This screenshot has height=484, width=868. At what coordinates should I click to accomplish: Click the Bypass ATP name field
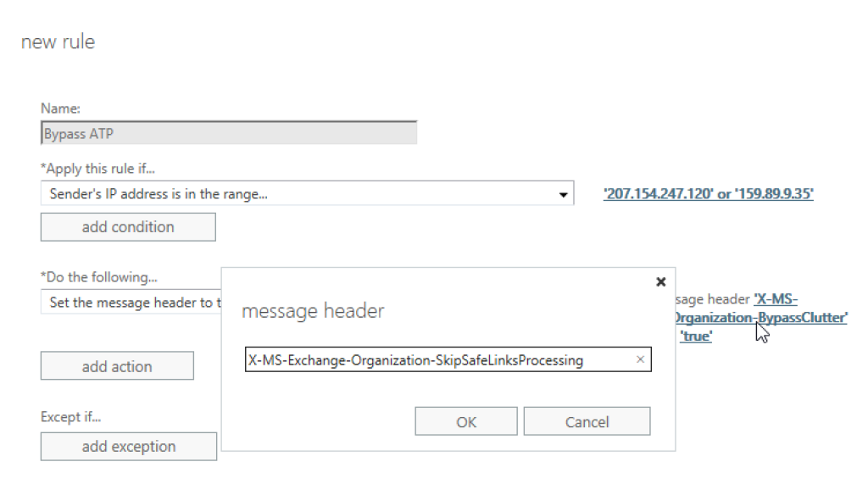pos(229,134)
